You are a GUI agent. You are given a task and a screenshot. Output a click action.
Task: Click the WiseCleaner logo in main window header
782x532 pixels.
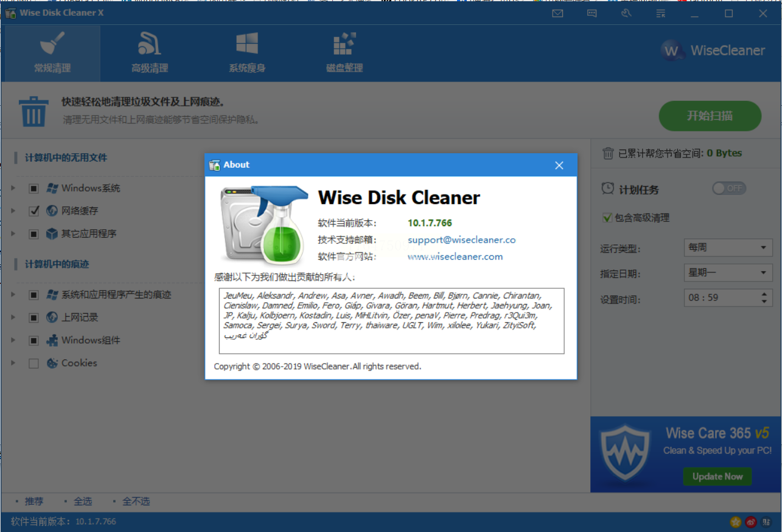coord(713,50)
